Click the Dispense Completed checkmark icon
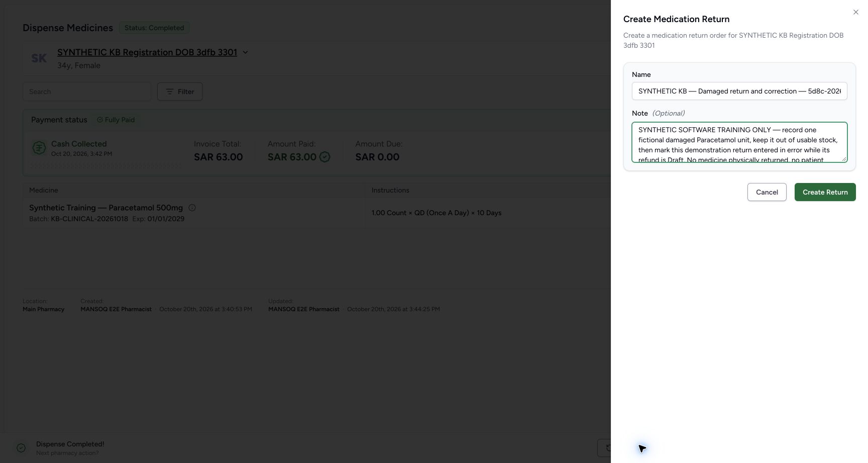Viewport: 868px width, 463px height. tap(21, 448)
